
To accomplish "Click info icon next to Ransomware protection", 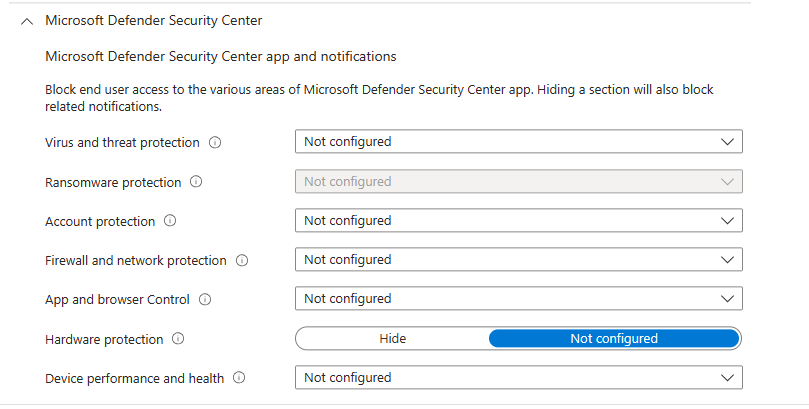I will point(196,182).
